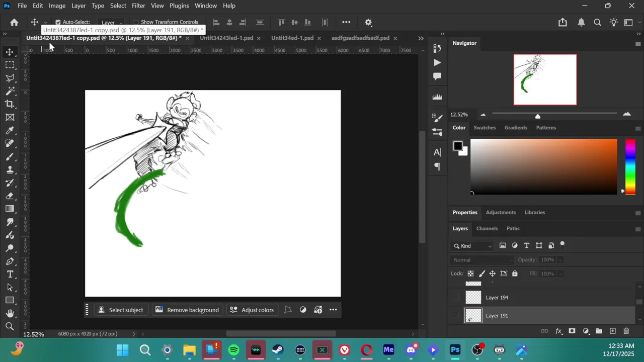Open the Search icon in options bar
Viewport: 644px width, 362px height.
coord(597,22)
